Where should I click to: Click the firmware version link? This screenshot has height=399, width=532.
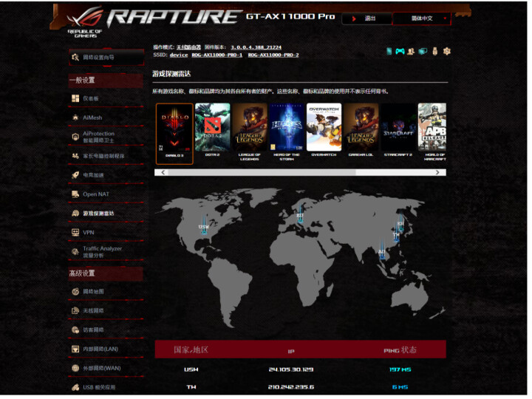tap(256, 47)
